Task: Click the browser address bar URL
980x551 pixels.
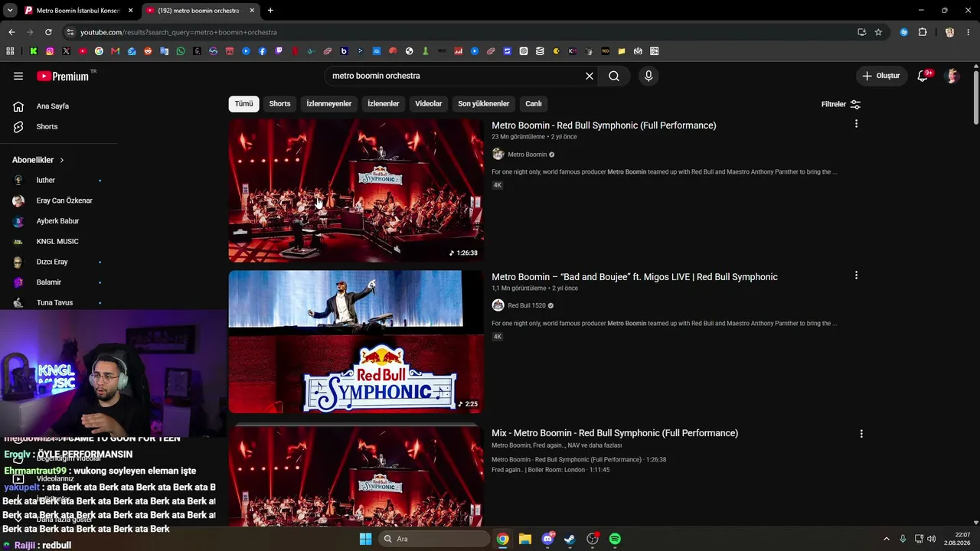Action: coord(178,32)
